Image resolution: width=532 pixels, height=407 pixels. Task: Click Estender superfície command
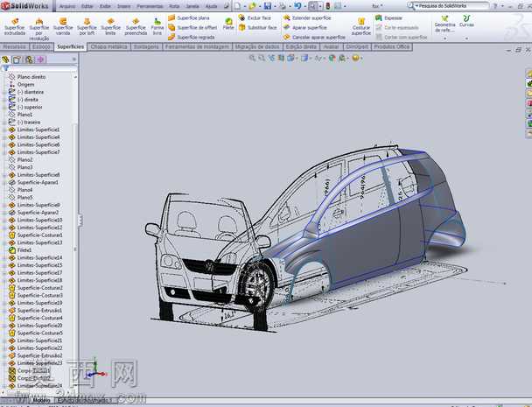pos(307,18)
